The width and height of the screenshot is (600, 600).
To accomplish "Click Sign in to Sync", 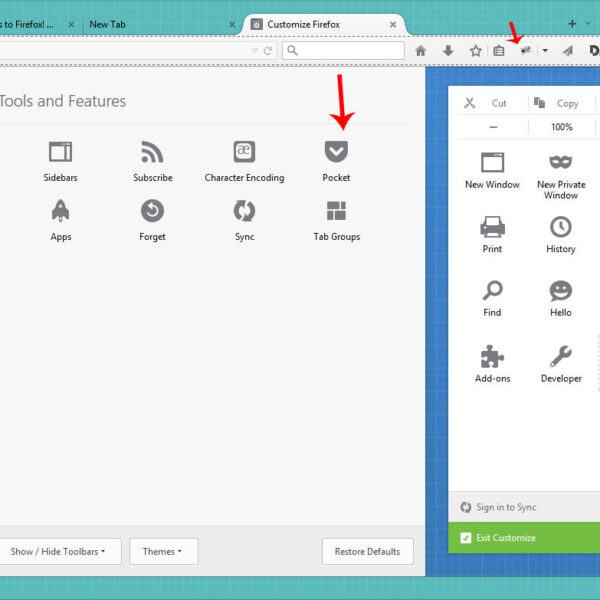I will (x=498, y=507).
